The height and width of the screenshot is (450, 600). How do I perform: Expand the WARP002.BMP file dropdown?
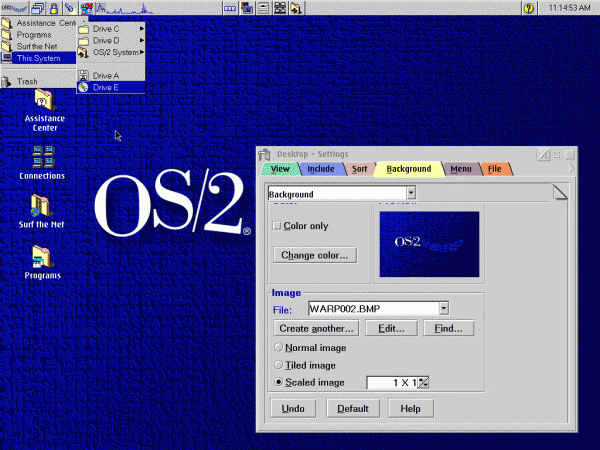[x=444, y=310]
